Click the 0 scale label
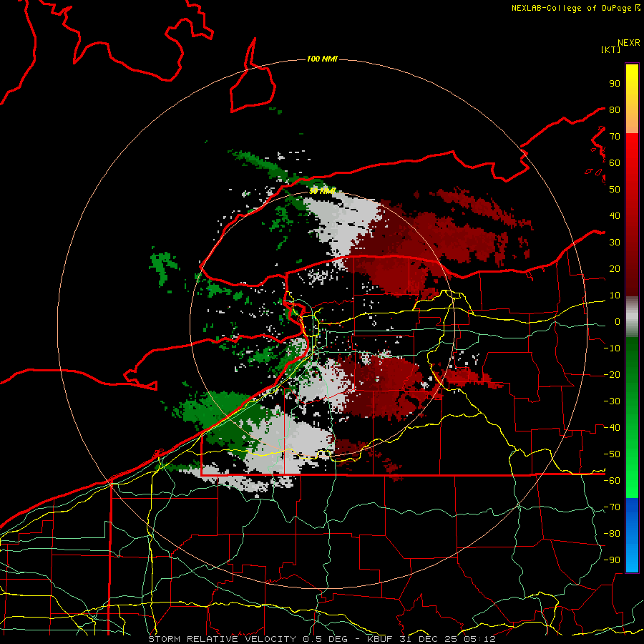Image resolution: width=644 pixels, height=644 pixels. pos(618,322)
